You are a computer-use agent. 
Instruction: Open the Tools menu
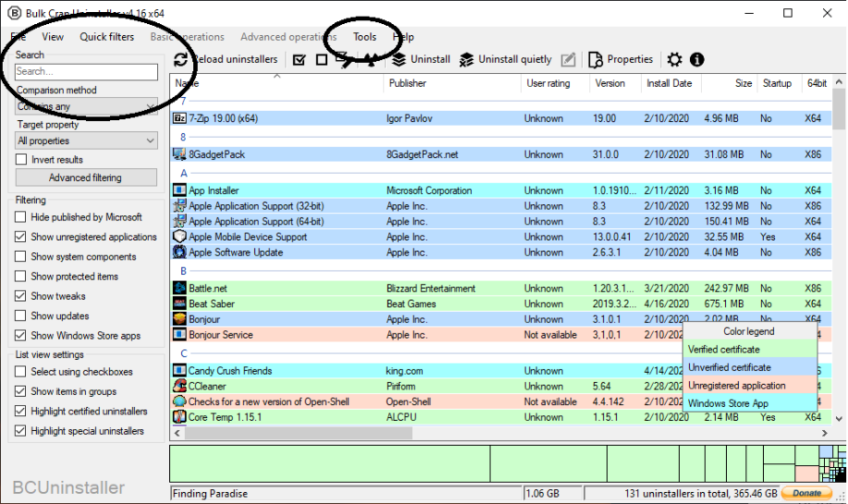coord(365,37)
